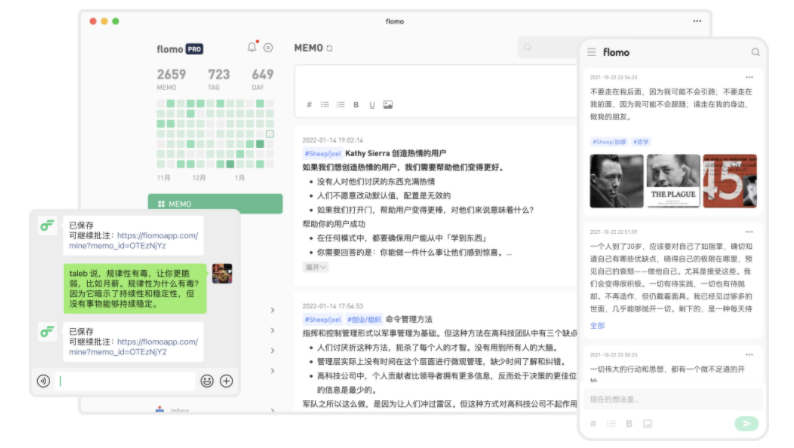Screen dimensions: 794x448
Task: Open THE PLAGUE book cover thumbnail
Action: pos(673,181)
